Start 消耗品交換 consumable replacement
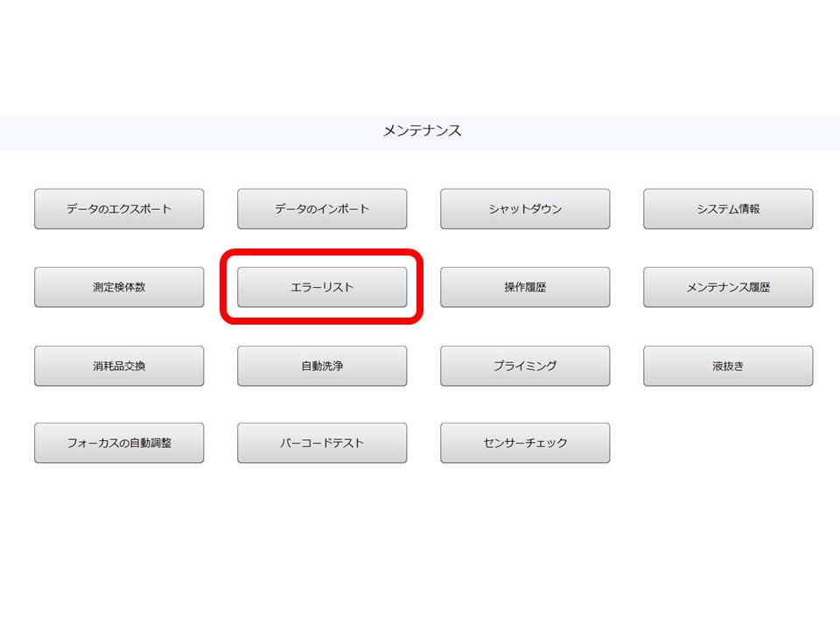This screenshot has width=840, height=630. (x=118, y=365)
